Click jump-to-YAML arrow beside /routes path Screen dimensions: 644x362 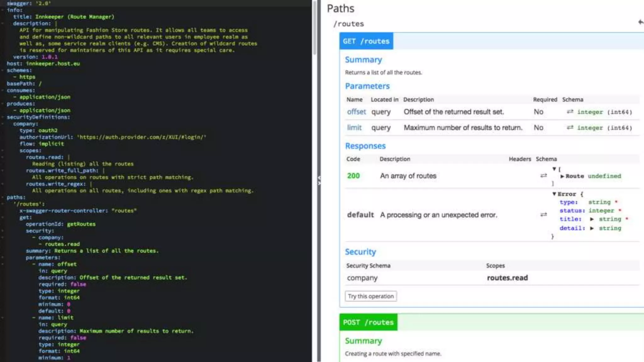[x=641, y=22]
